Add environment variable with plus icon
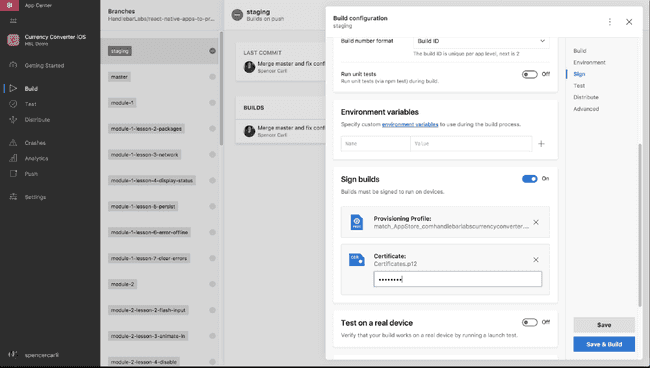Viewport: 650px width, 368px height. (x=541, y=144)
